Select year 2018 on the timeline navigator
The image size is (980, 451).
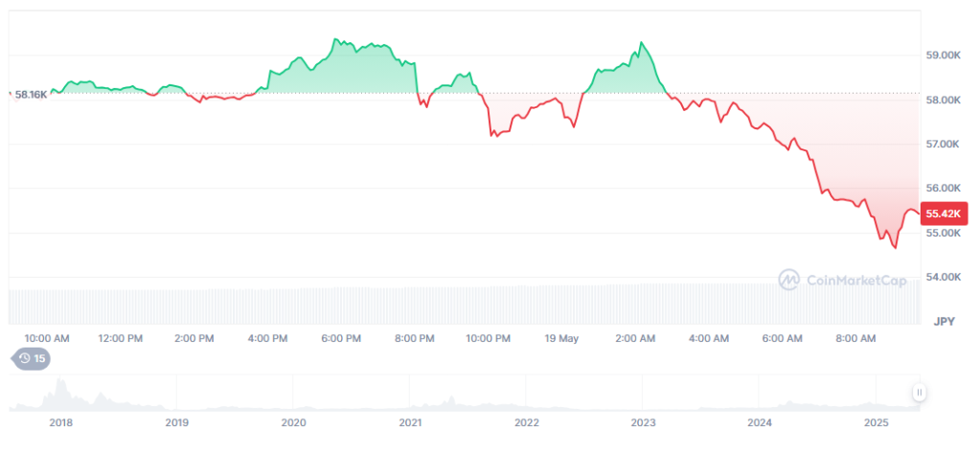click(60, 422)
